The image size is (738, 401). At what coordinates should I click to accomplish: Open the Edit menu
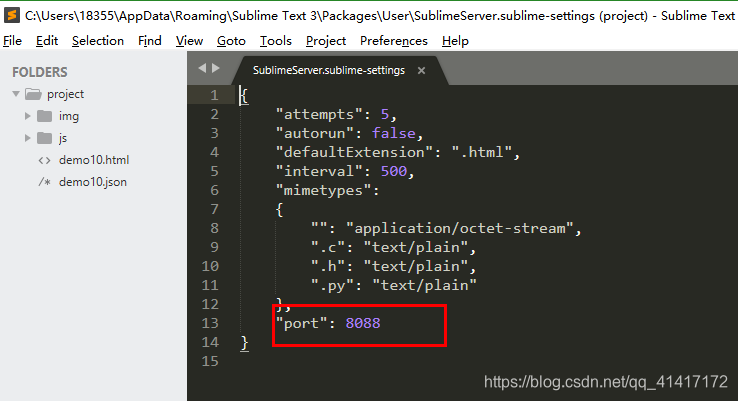click(x=47, y=41)
